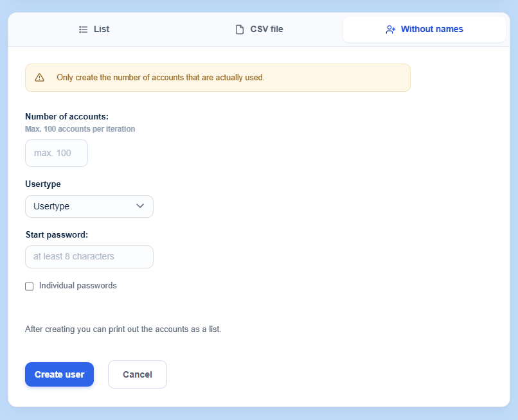Click the Create user button
Image resolution: width=518 pixels, height=420 pixels.
[x=60, y=374]
